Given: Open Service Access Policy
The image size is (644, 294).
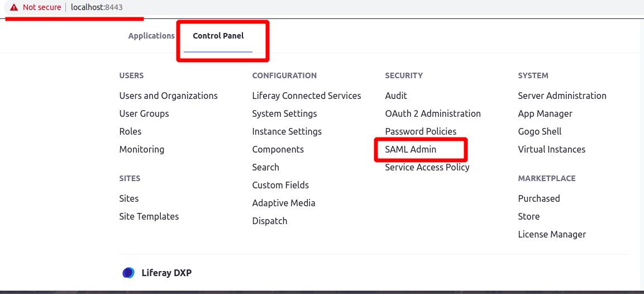Looking at the screenshot, I should [x=427, y=167].
